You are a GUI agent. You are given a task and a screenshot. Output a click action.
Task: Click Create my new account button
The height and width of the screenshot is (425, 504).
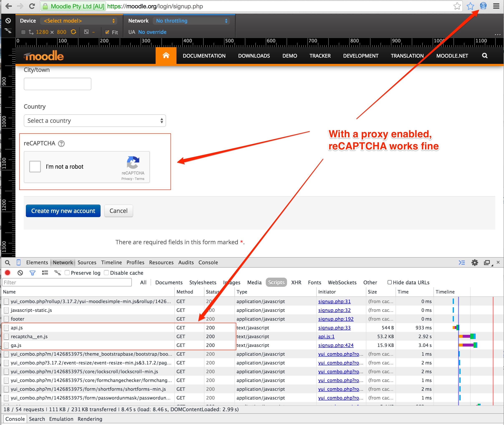(63, 211)
